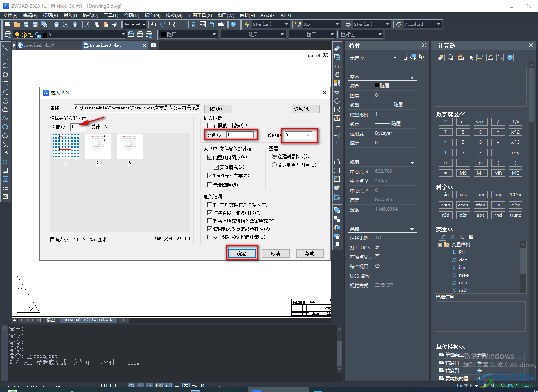Click the Print icon in main toolbar
Image resolution: width=538 pixels, height=392 pixels.
point(57,24)
